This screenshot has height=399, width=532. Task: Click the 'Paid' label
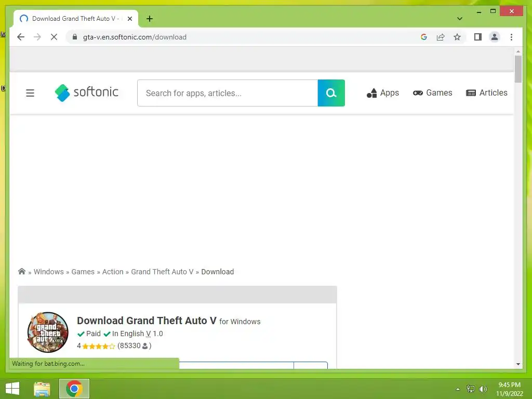(x=94, y=334)
